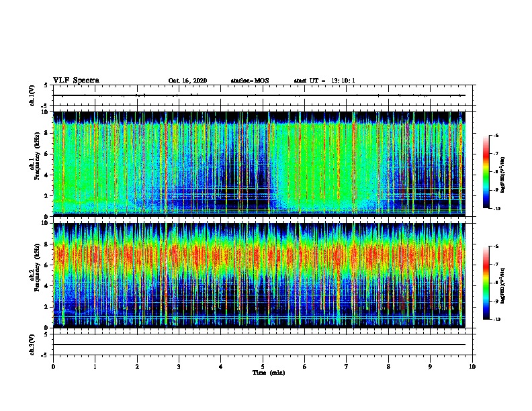Click the "Time (min)" axis title
Viewport: 532px width, 411px height.
tap(269, 373)
